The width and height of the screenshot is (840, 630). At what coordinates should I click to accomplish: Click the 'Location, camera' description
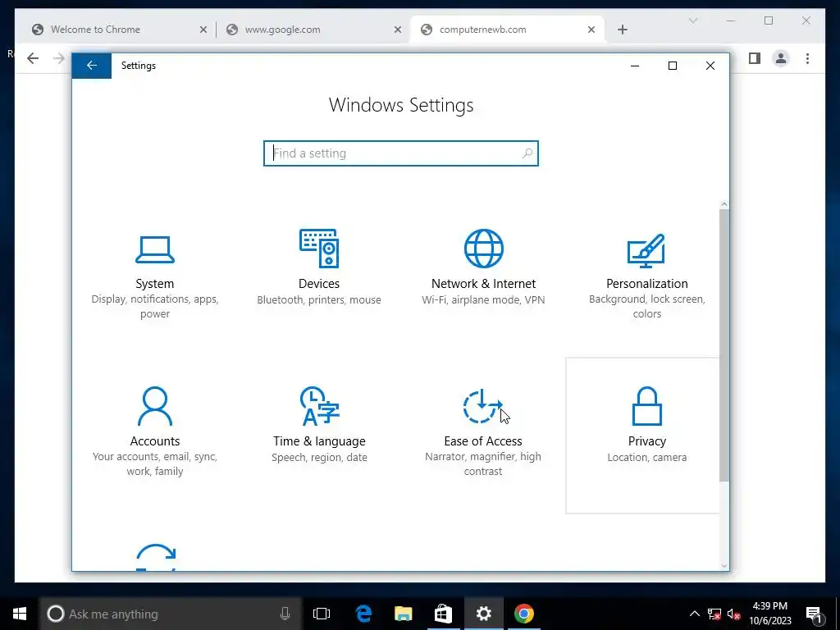pyautogui.click(x=646, y=458)
